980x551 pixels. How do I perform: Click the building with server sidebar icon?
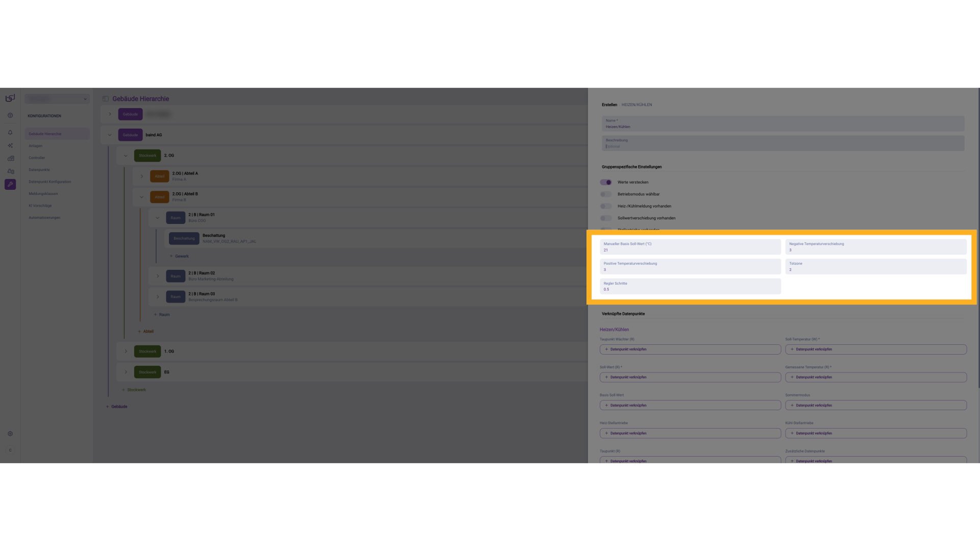click(x=10, y=158)
